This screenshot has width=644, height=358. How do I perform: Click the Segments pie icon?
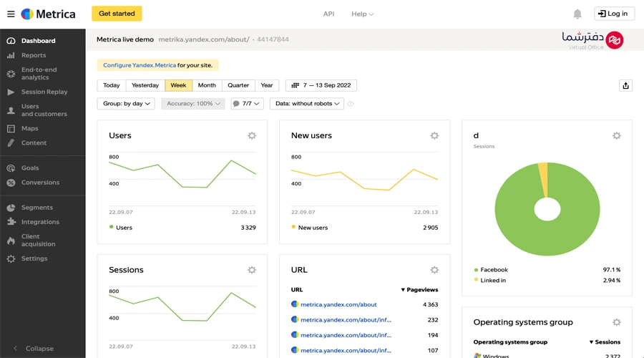[11, 208]
